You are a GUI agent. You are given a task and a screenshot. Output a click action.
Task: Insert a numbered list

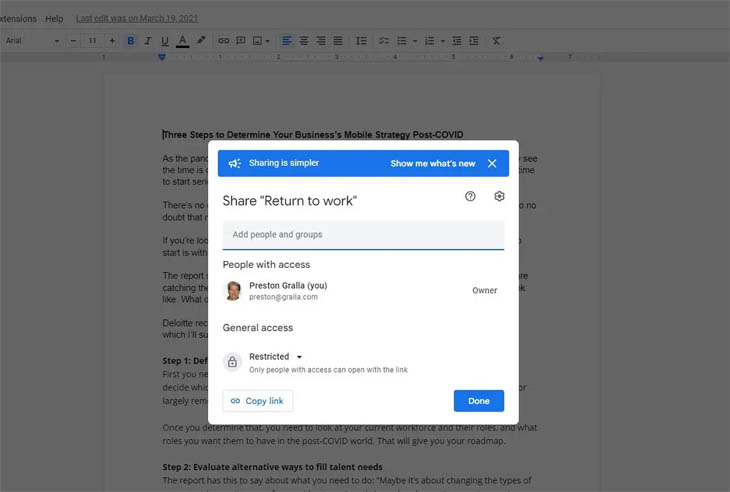(429, 41)
